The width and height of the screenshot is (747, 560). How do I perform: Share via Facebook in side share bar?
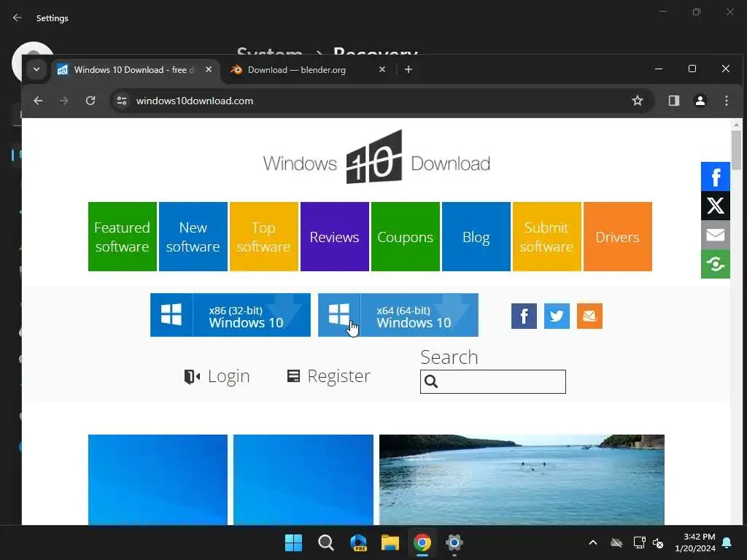[716, 176]
